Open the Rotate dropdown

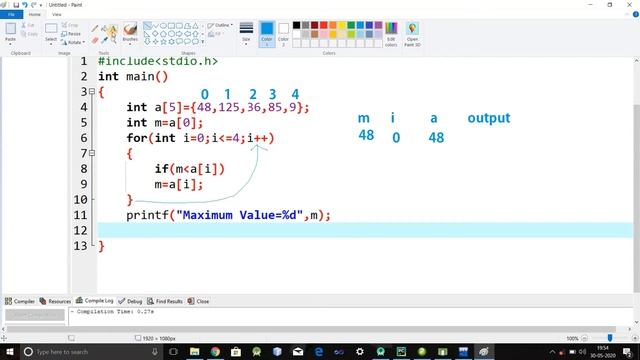coord(73,42)
